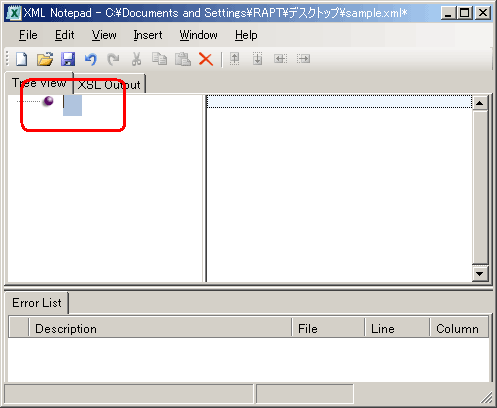This screenshot has height=408, width=497.
Task: Select the Error List tab
Action: 37,303
